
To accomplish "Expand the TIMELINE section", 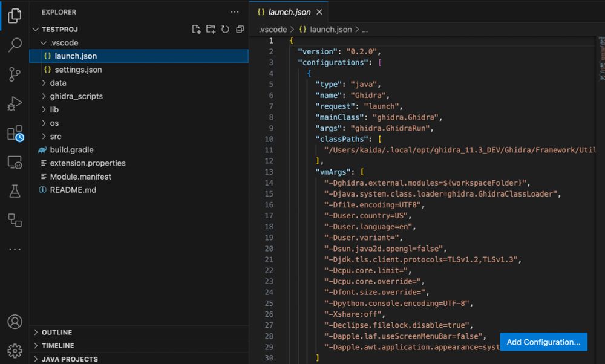I will [x=139, y=345].
